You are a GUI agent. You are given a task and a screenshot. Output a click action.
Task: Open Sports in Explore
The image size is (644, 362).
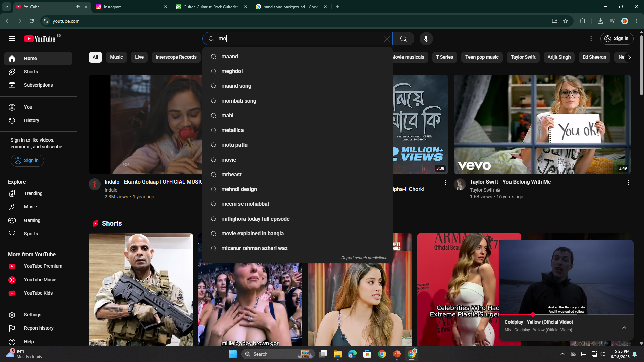[x=38, y=234]
